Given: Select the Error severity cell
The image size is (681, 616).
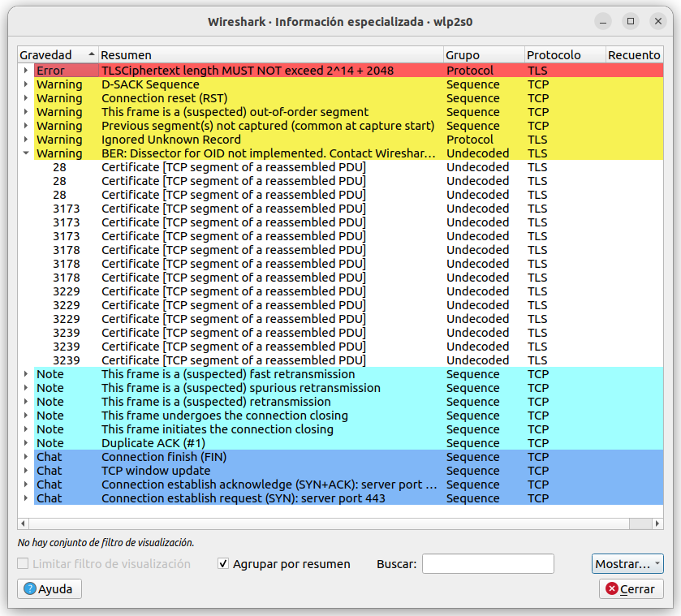Looking at the screenshot, I should [67, 71].
